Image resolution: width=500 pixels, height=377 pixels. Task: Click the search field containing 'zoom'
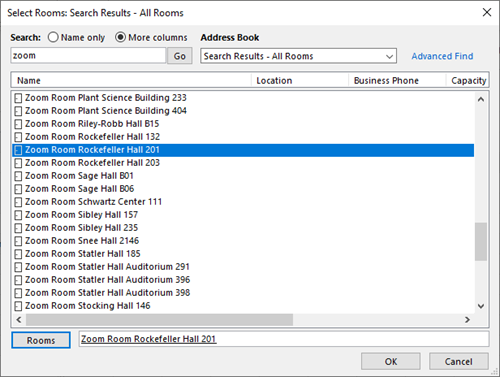point(88,55)
